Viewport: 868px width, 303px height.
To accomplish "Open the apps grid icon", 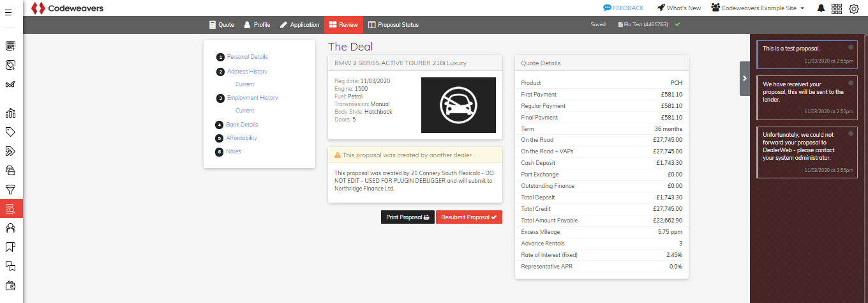I will click(x=837, y=8).
